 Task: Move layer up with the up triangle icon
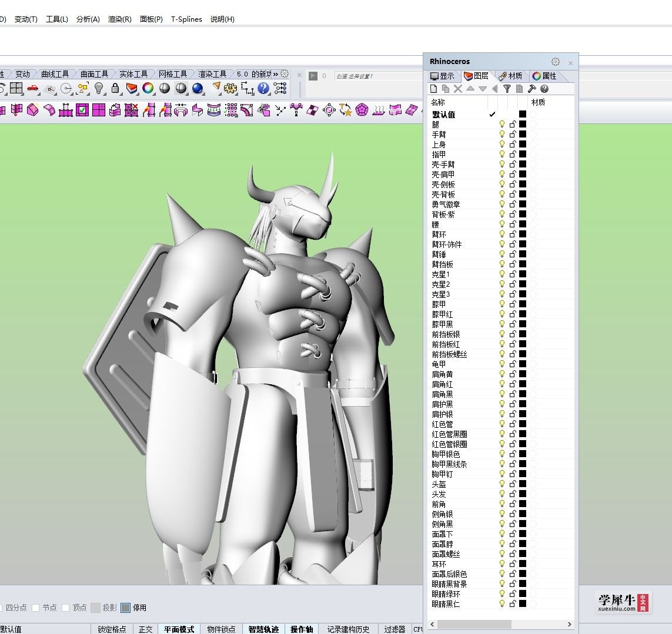(470, 89)
